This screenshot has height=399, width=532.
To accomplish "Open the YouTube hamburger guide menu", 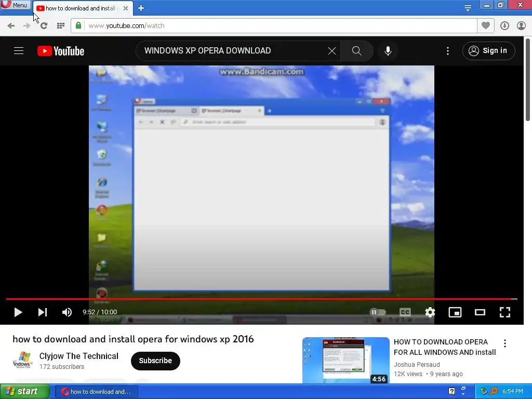I will coord(19,51).
